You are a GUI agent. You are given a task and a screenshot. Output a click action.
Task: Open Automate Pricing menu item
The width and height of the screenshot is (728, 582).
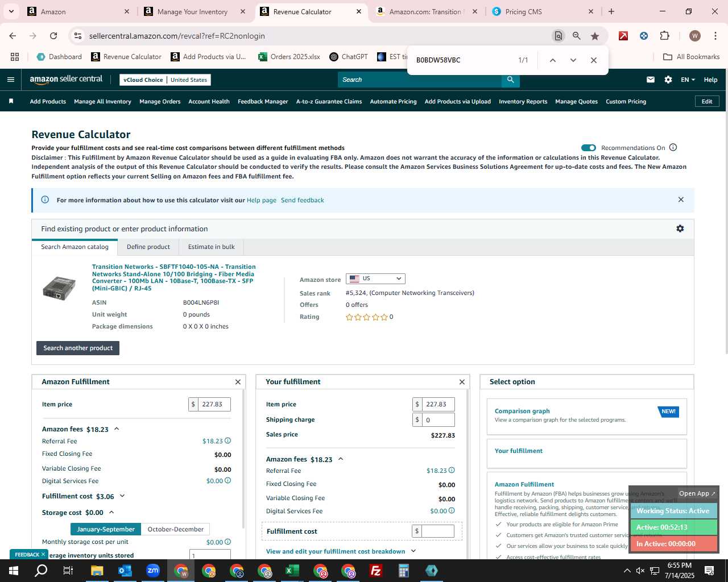click(393, 101)
